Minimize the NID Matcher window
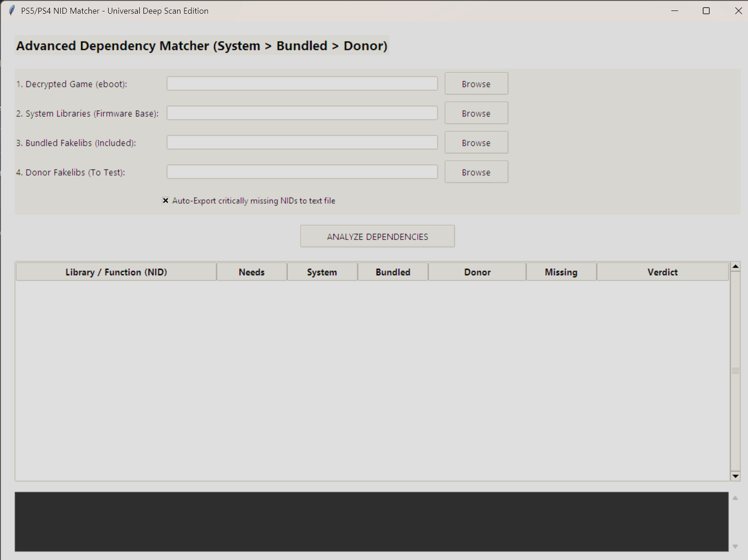Viewport: 748px width, 560px height. point(674,10)
